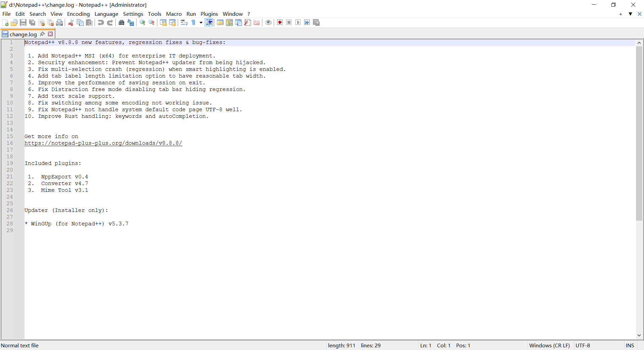Image resolution: width=644 pixels, height=350 pixels.
Task: Zoom out with the magnifier minus icon
Action: 152,23
